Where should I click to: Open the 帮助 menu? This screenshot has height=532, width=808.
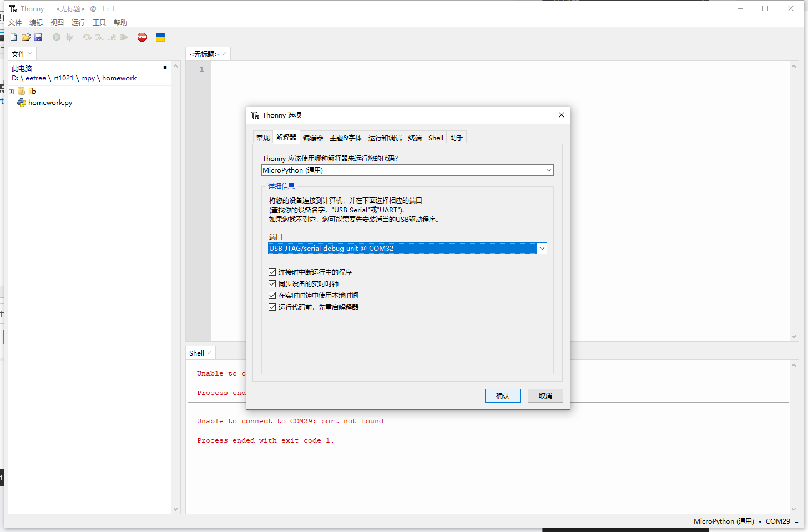tap(120, 22)
